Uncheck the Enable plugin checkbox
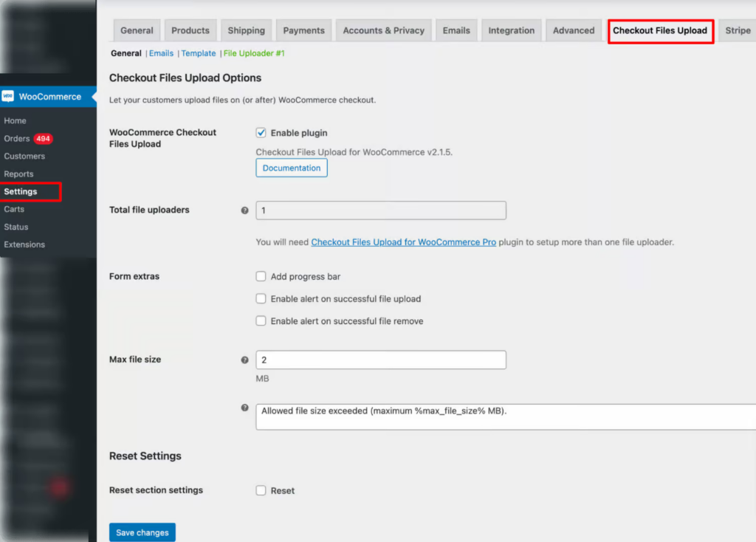The width and height of the screenshot is (756, 542). tap(261, 132)
